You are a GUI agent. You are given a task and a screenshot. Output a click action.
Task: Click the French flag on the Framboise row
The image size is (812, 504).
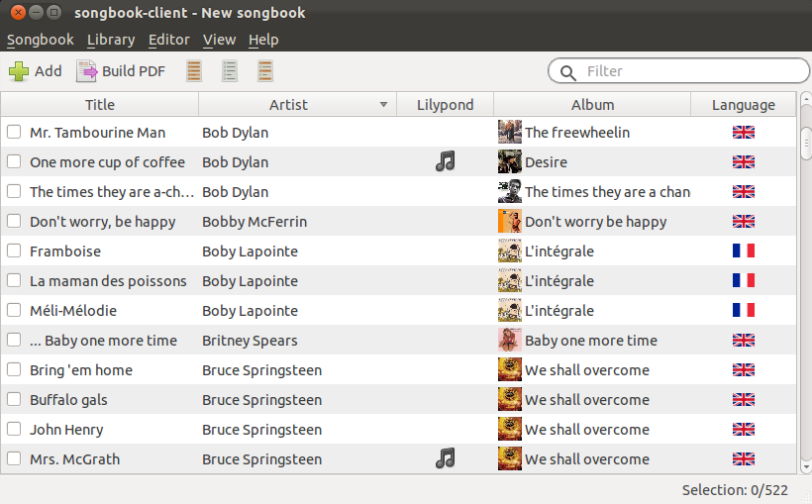tap(743, 251)
